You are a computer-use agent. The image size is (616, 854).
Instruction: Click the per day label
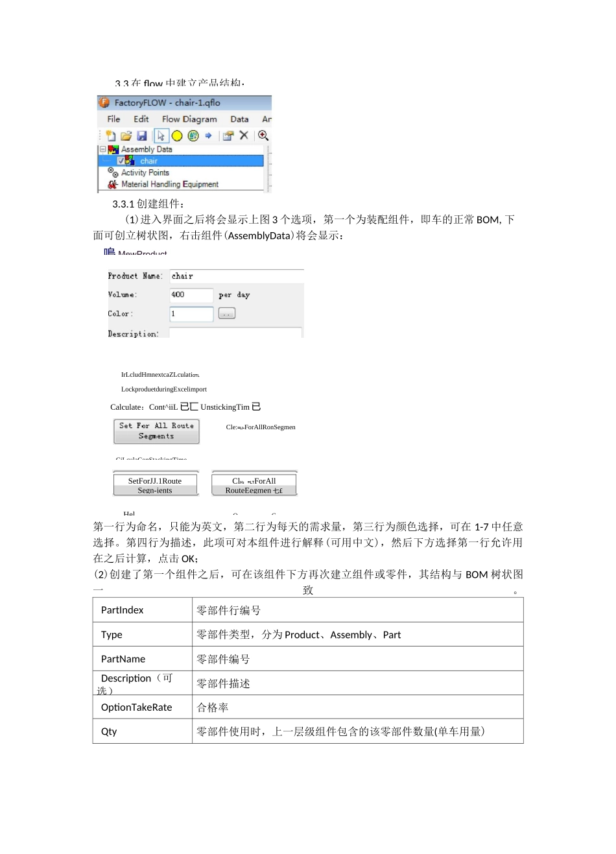point(234,295)
